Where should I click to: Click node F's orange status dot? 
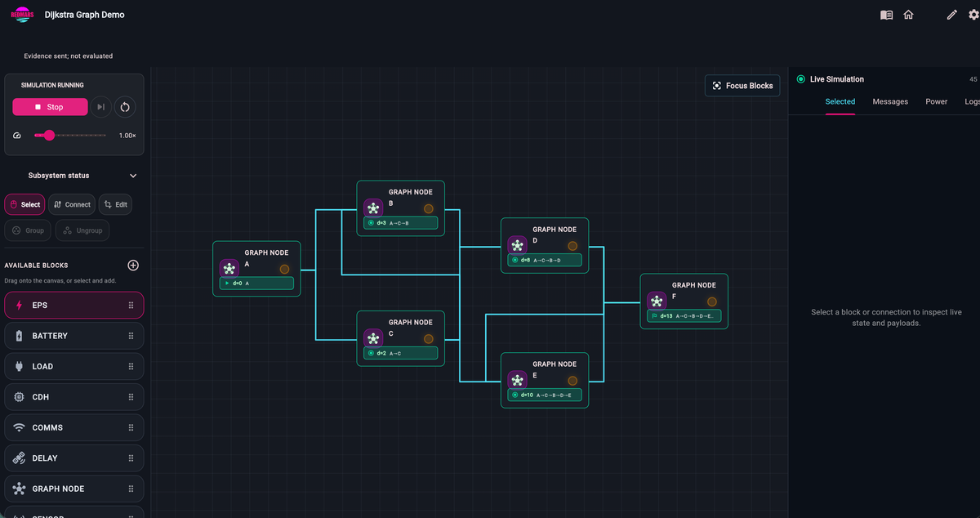(712, 301)
